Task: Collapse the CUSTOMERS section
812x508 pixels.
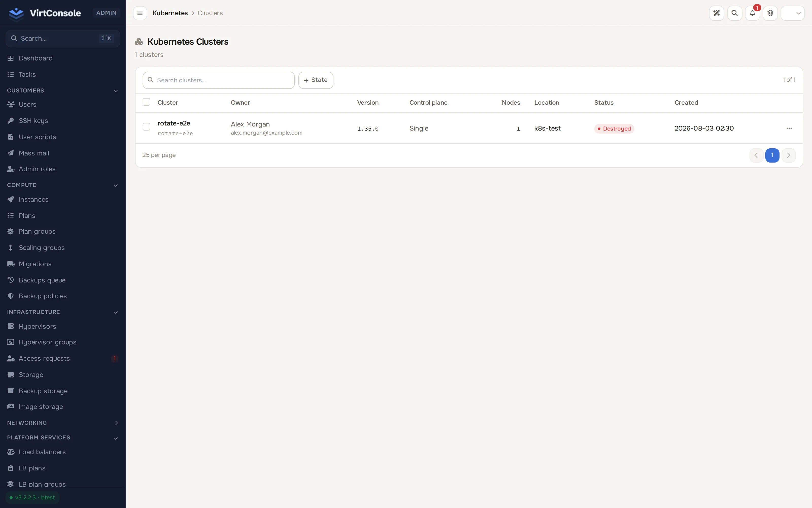Action: pyautogui.click(x=115, y=91)
